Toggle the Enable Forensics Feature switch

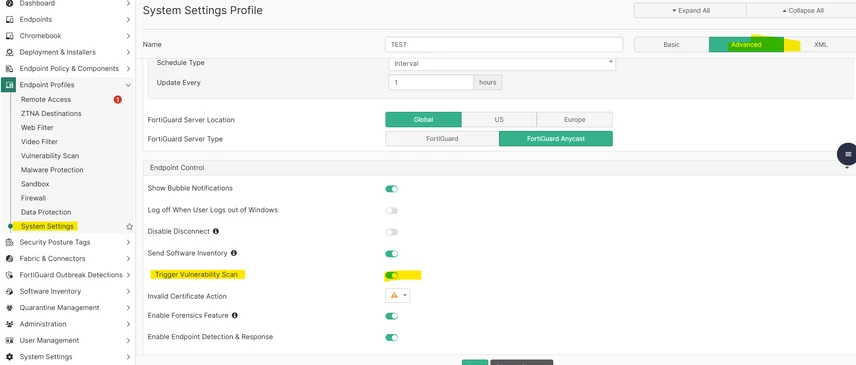click(x=391, y=316)
